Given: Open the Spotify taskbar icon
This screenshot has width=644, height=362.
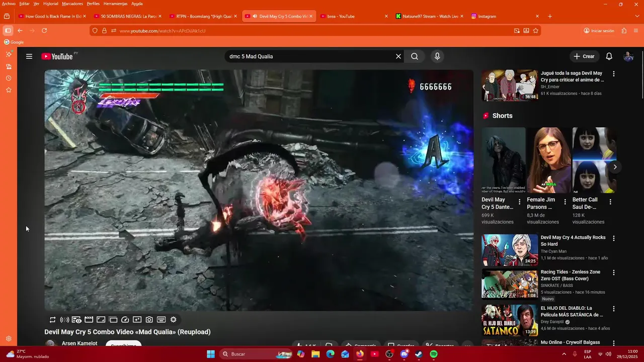Looking at the screenshot, I should [x=434, y=354].
